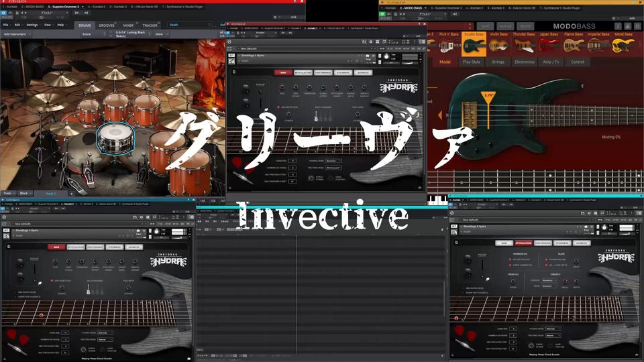This screenshot has height=362, width=644.
Task: Select Japan Bass model thumbnail
Action: pos(549,44)
